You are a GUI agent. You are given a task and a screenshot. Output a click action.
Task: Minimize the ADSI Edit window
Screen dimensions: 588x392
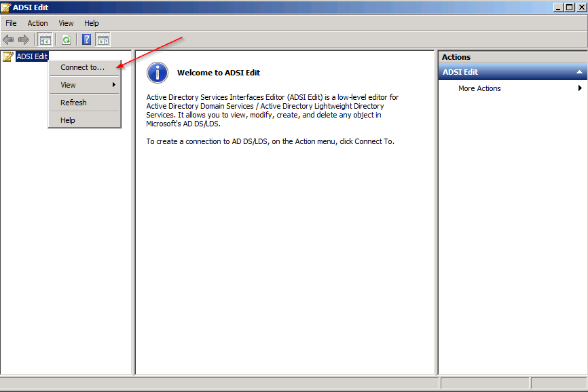tap(558, 7)
